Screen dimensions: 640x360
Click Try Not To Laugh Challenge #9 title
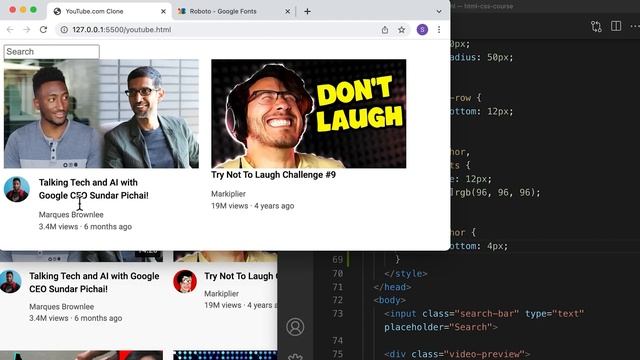[x=273, y=175]
